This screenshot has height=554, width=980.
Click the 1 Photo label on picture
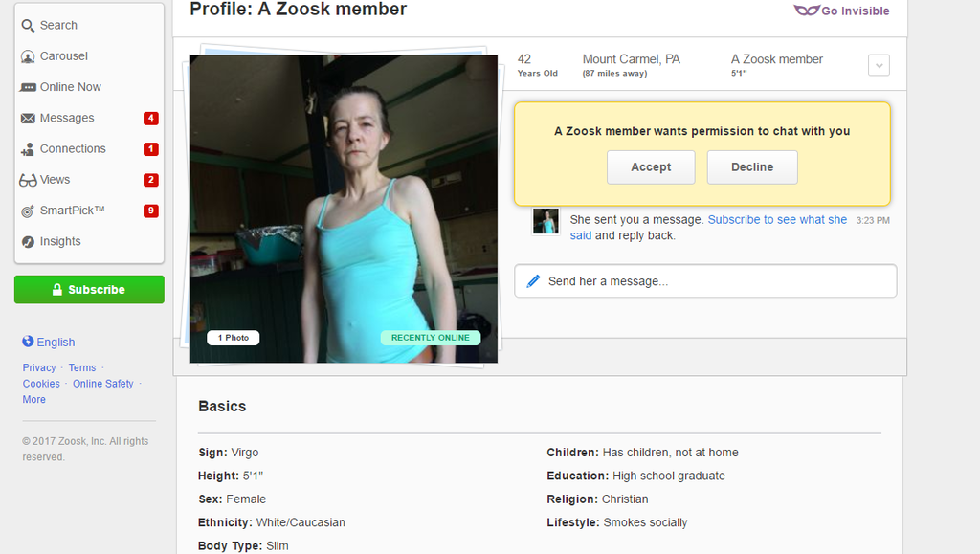(x=234, y=338)
